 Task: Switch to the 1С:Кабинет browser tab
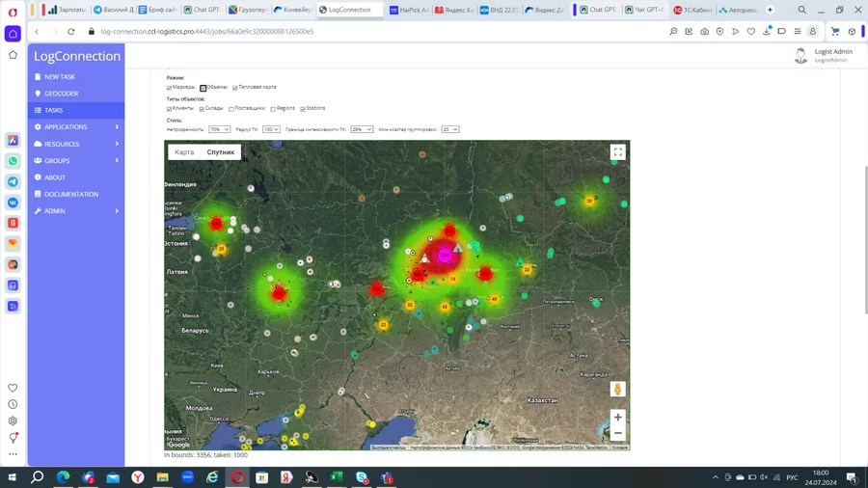tap(692, 10)
